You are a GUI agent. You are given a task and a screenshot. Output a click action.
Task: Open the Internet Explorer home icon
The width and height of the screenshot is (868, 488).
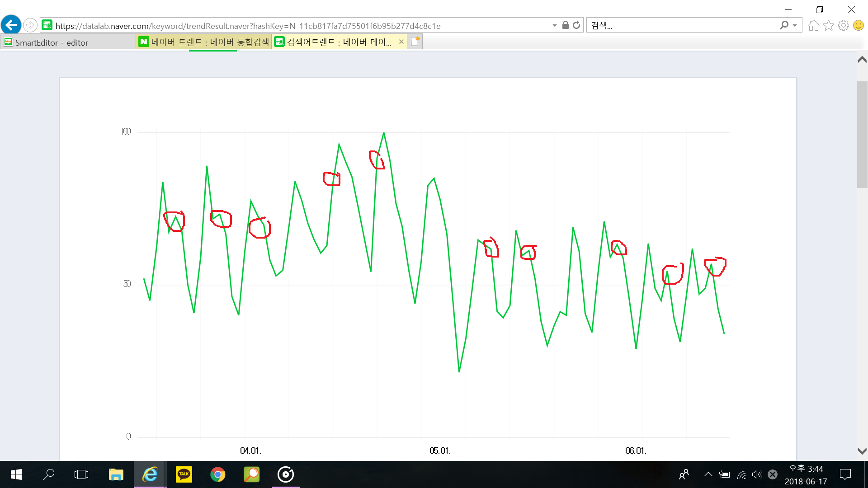(813, 25)
